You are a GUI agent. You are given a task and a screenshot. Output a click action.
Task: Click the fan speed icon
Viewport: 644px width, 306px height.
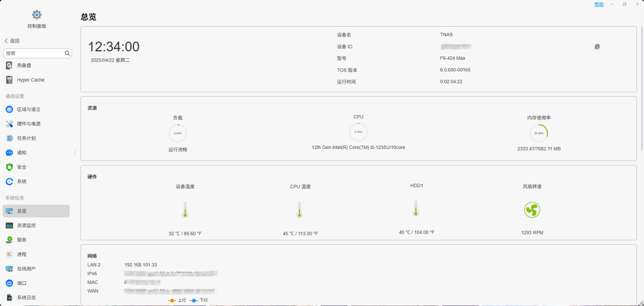click(532, 210)
